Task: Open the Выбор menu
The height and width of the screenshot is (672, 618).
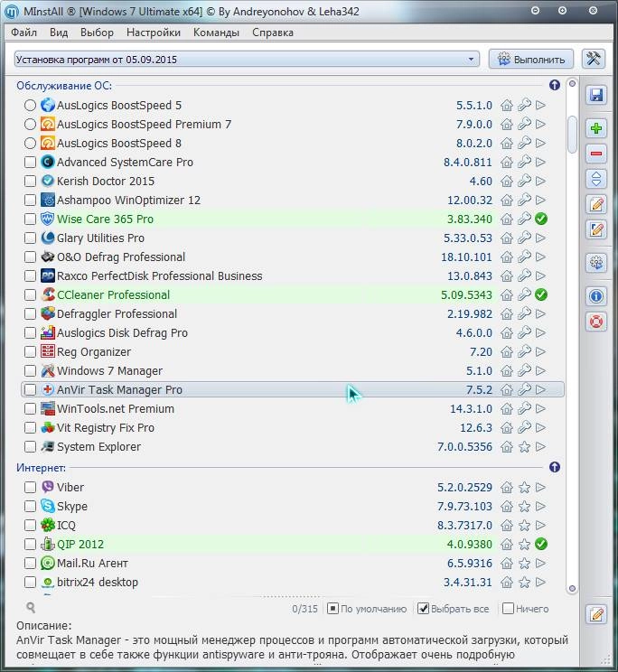Action: click(x=97, y=33)
